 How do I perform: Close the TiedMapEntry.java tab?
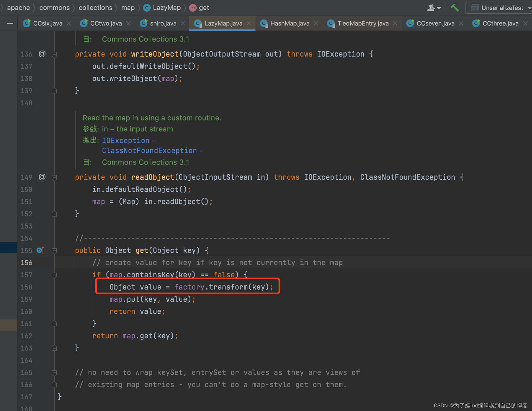[395, 24]
